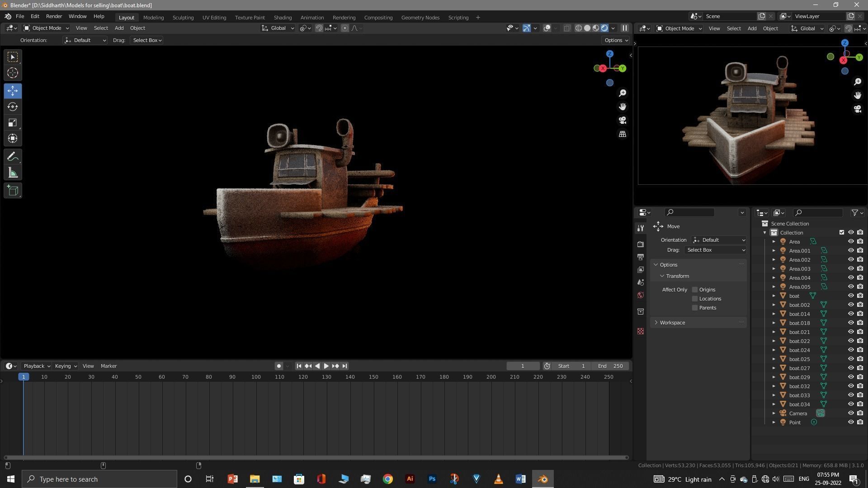
Task: Open the Output properties tab
Action: (641, 257)
